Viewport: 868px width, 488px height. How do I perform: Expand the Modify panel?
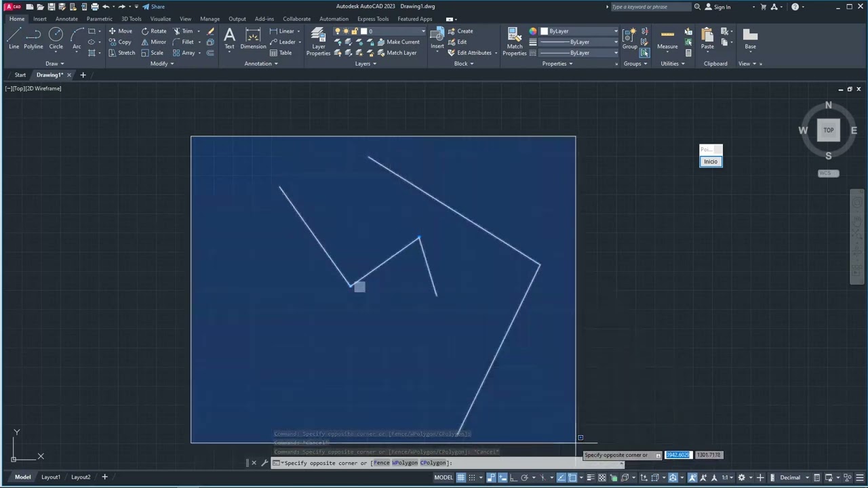pyautogui.click(x=162, y=64)
